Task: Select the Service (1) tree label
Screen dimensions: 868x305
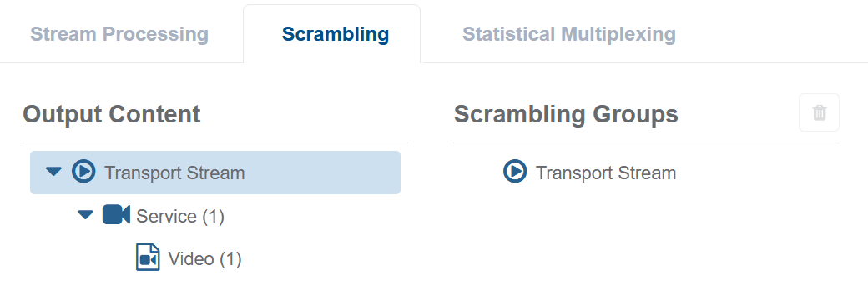Action: coord(180,216)
